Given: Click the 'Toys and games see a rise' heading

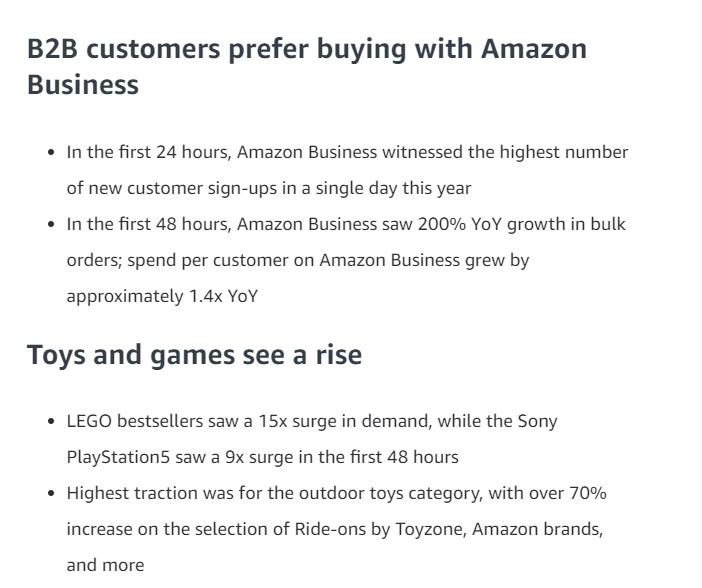Looking at the screenshot, I should pyautogui.click(x=194, y=355).
